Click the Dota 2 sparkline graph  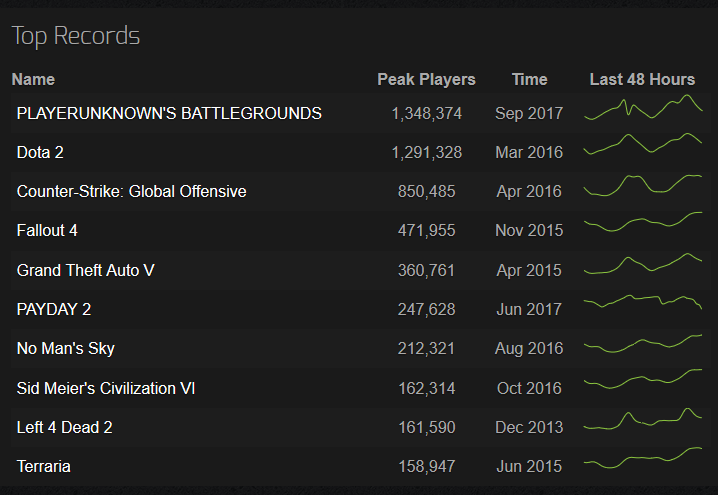pos(643,144)
